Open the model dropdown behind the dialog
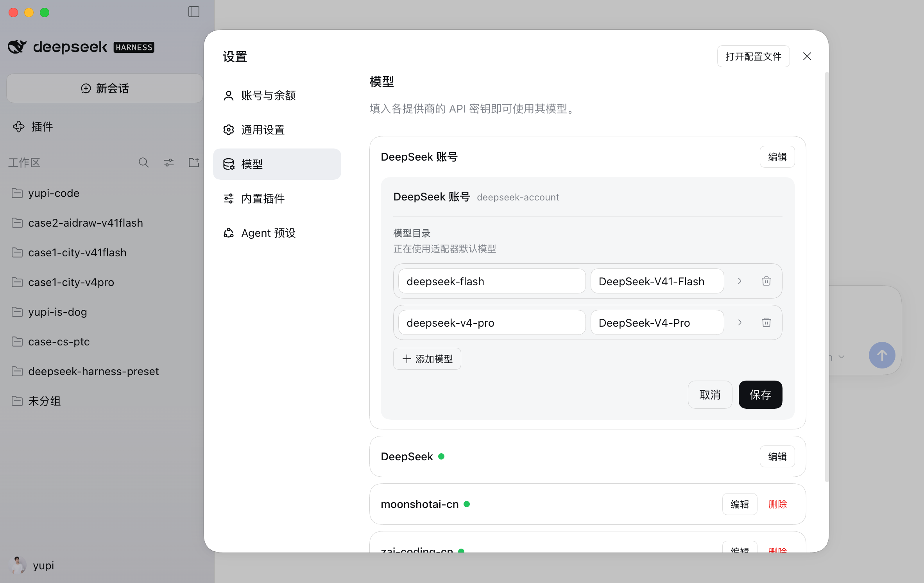Image resolution: width=924 pixels, height=583 pixels. [838, 357]
